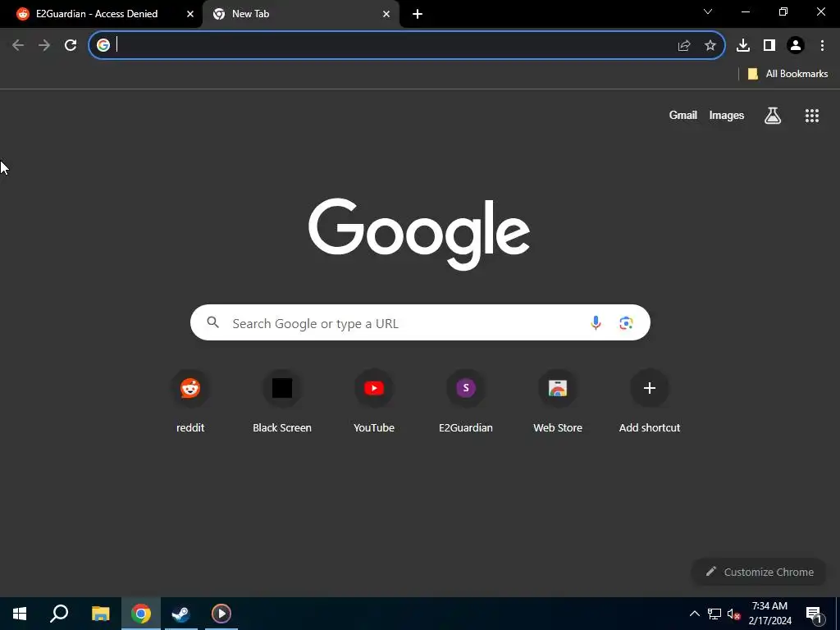Open the reddit shortcut

[x=190, y=401]
